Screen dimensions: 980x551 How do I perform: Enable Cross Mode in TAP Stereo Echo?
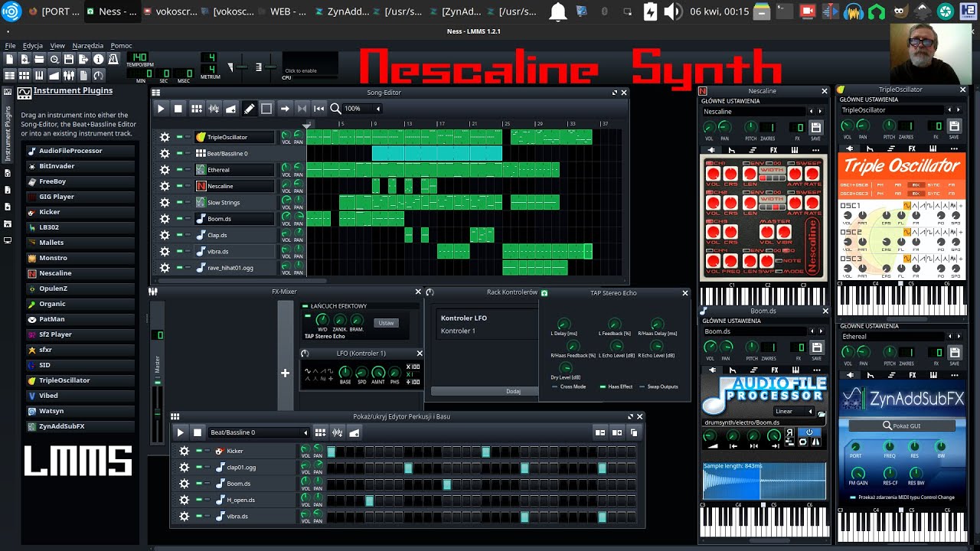pos(568,386)
